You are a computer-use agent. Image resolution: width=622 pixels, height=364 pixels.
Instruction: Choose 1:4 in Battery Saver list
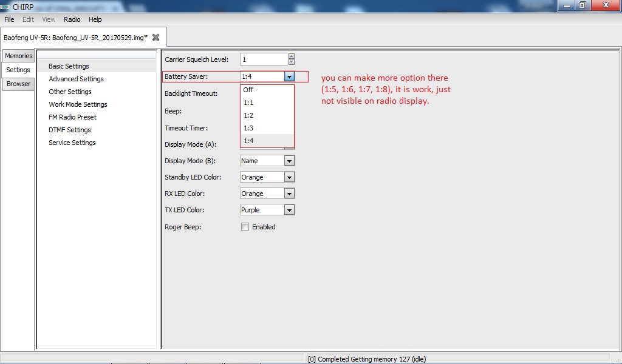[267, 141]
